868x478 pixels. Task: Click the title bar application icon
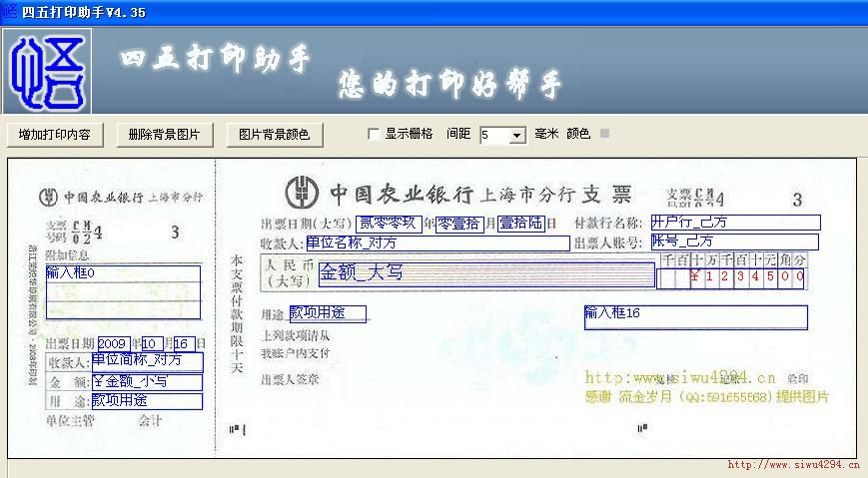9,11
